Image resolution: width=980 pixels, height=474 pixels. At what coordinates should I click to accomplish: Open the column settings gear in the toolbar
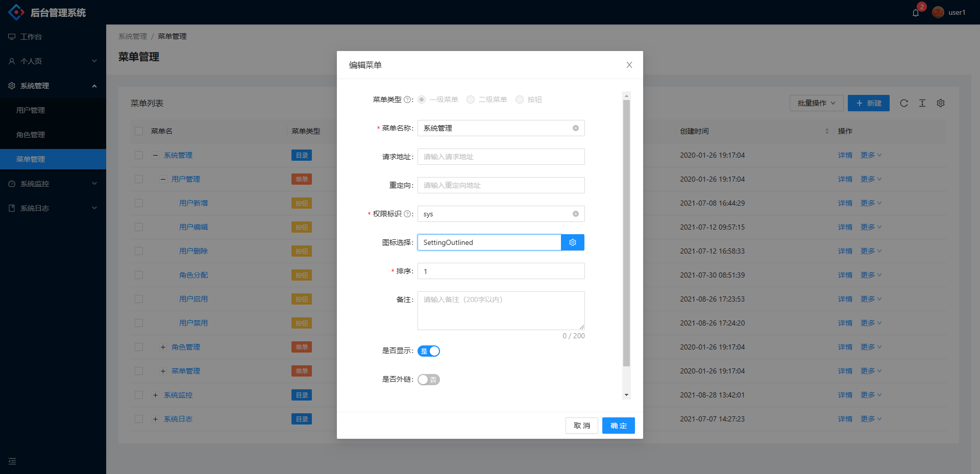pyautogui.click(x=941, y=103)
